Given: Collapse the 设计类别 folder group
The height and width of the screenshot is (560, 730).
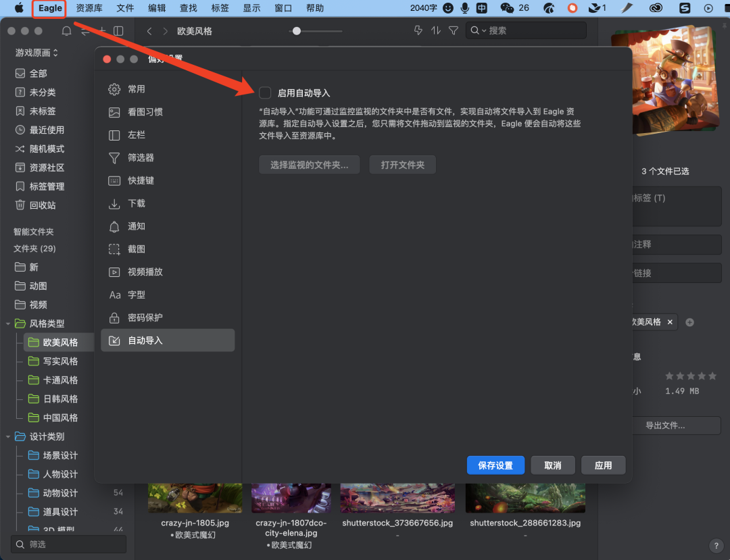Looking at the screenshot, I should click(8, 436).
